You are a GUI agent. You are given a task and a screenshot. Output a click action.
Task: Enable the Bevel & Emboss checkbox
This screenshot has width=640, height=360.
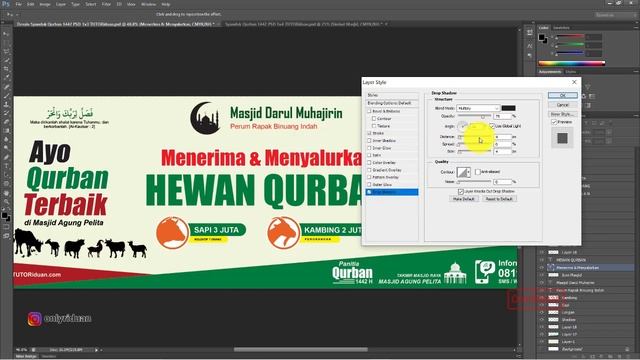[369, 111]
